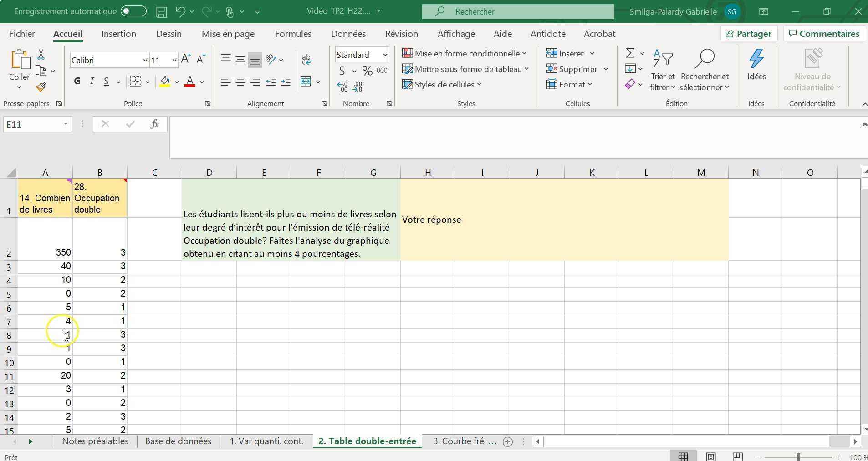The height and width of the screenshot is (461, 868).
Task: Click the percent style icon
Action: [367, 71]
